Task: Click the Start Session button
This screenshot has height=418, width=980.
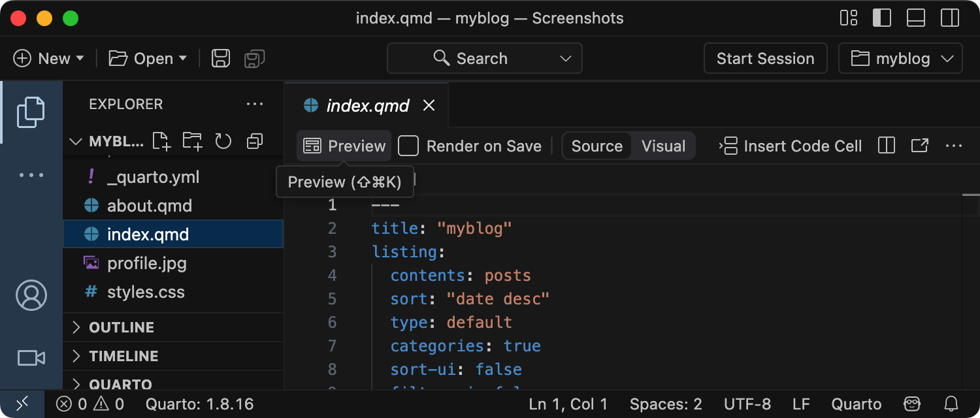Action: pyautogui.click(x=765, y=59)
